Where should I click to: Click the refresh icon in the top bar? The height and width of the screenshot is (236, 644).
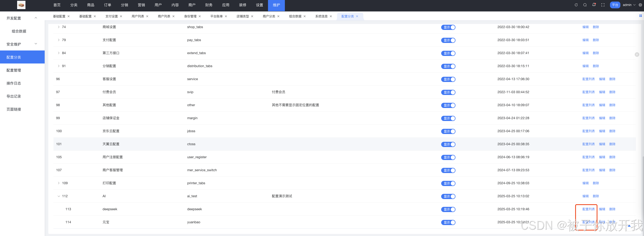click(x=576, y=5)
